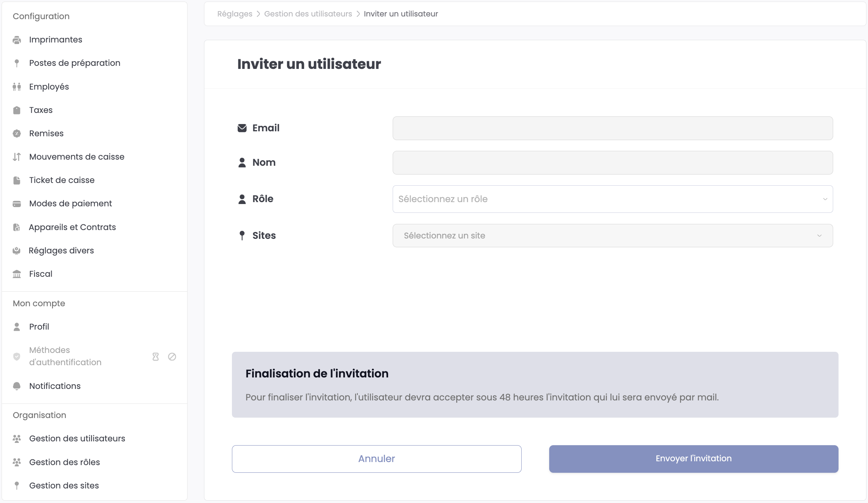Click the pin icon for Postes de préparation
Screen dimensions: 868x503
click(17, 63)
